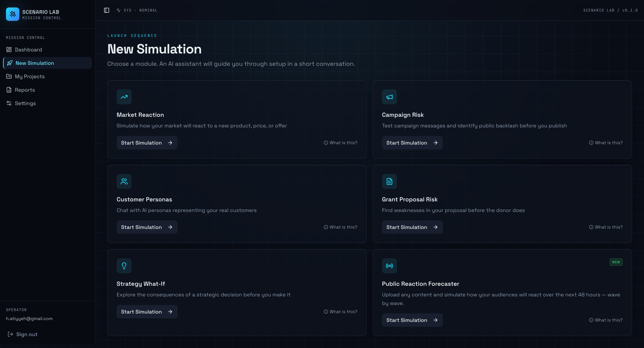Click the info icon in Public Reaction Forecaster card
Screen dimensions: 644x348
point(591,320)
